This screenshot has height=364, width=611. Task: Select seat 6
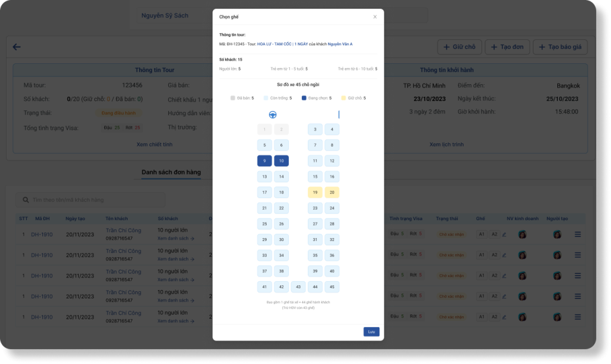coord(282,145)
